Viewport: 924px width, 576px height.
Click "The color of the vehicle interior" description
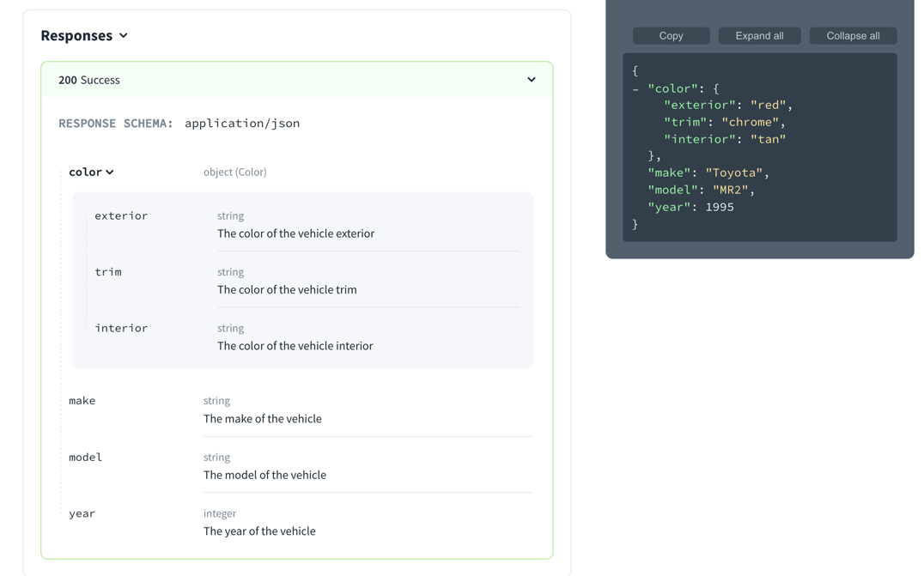pyautogui.click(x=295, y=346)
